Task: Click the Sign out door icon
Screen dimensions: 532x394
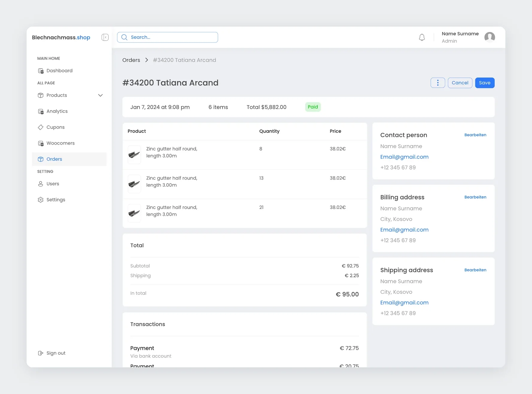Action: pos(41,353)
